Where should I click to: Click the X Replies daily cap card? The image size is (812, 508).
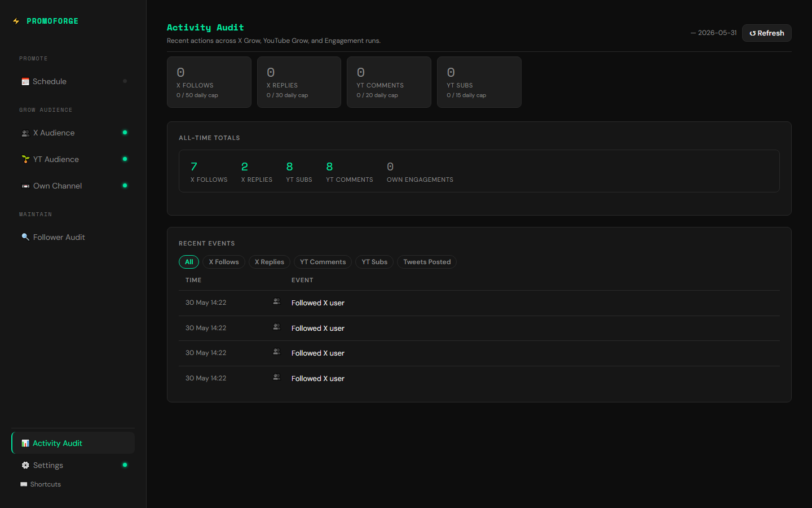[299, 82]
